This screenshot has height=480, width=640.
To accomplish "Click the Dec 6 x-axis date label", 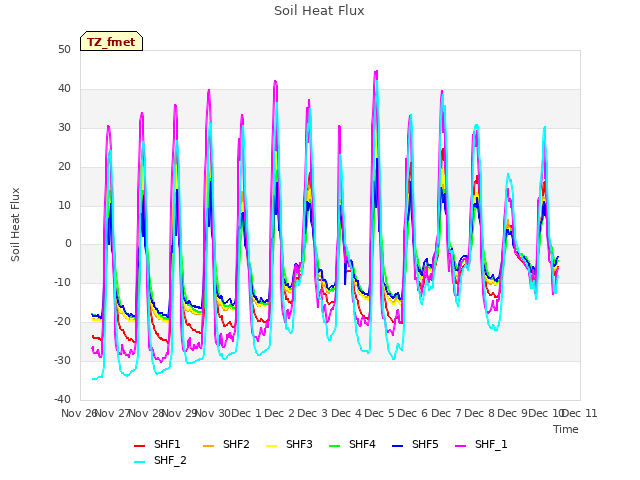I will coord(413,413).
